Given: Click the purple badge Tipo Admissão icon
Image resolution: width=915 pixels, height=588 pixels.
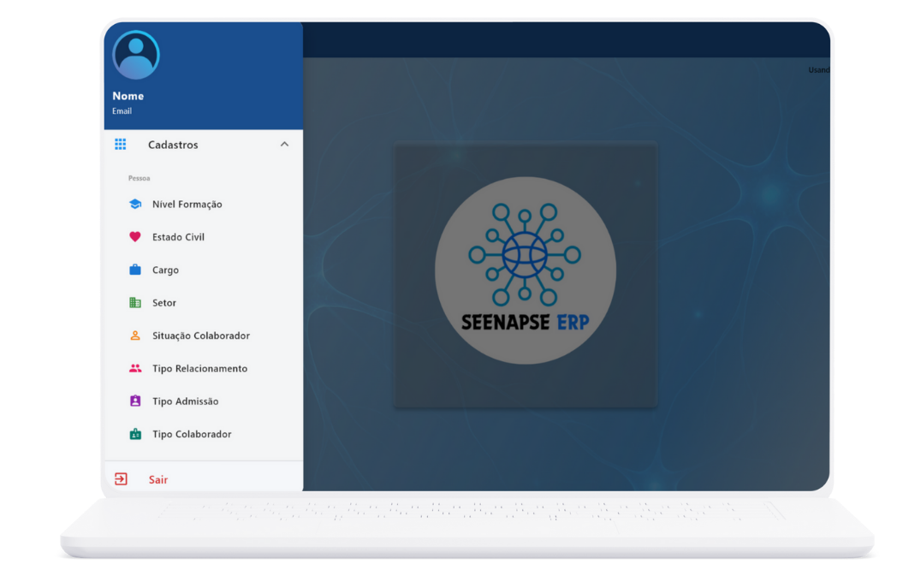Looking at the screenshot, I should pyautogui.click(x=135, y=401).
